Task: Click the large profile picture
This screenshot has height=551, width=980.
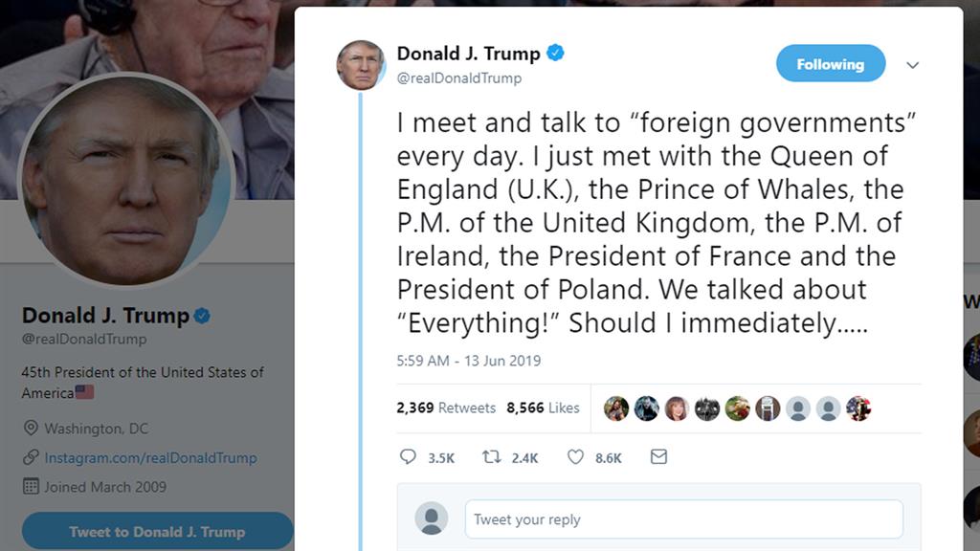Action: pyautogui.click(x=126, y=179)
